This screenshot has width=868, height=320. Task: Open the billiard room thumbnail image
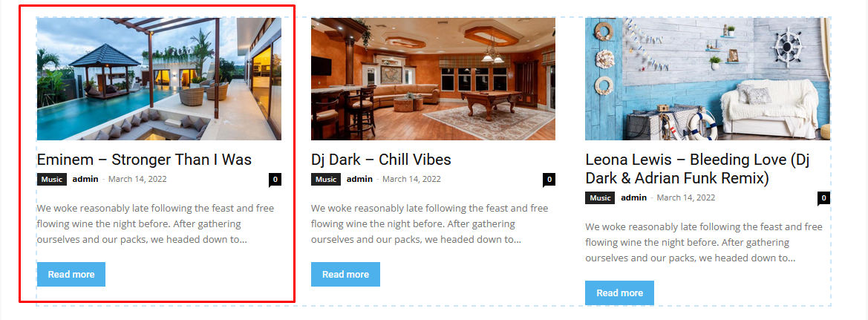[433, 79]
